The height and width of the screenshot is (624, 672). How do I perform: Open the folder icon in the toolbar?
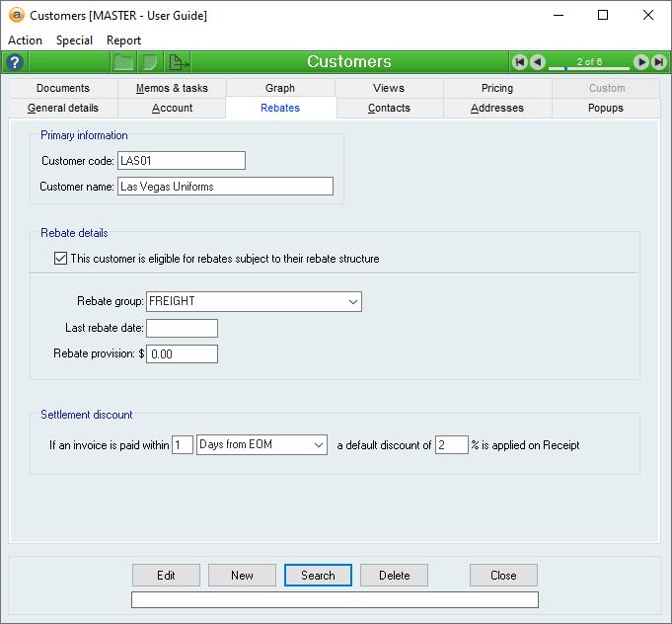coord(123,62)
